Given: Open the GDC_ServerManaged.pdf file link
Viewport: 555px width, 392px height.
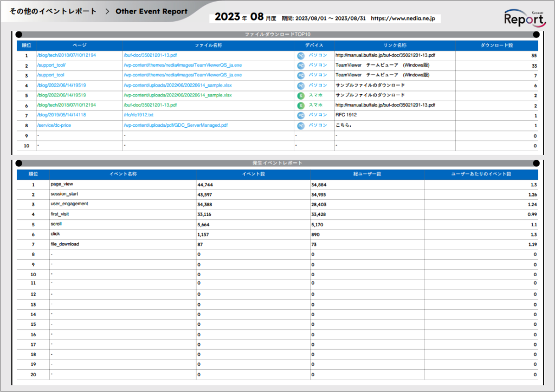Looking at the screenshot, I should click(x=176, y=125).
